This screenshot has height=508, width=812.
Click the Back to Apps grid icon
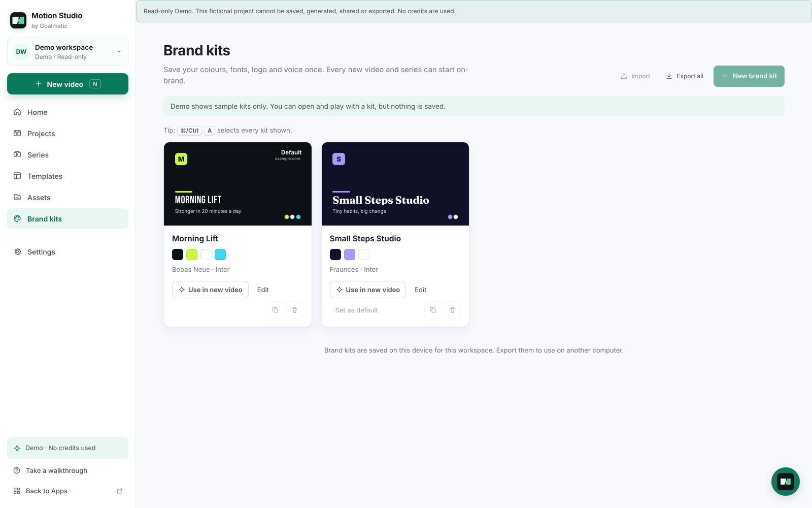[17, 491]
